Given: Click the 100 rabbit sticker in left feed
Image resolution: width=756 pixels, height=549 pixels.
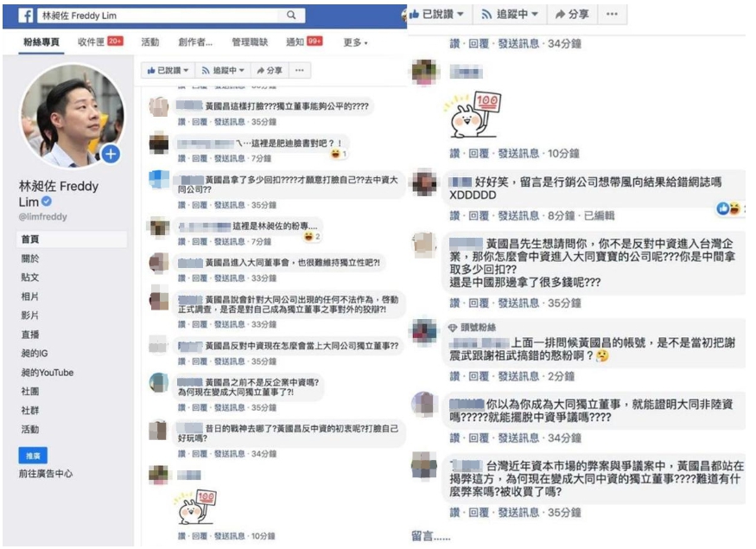Looking at the screenshot, I should [x=196, y=508].
